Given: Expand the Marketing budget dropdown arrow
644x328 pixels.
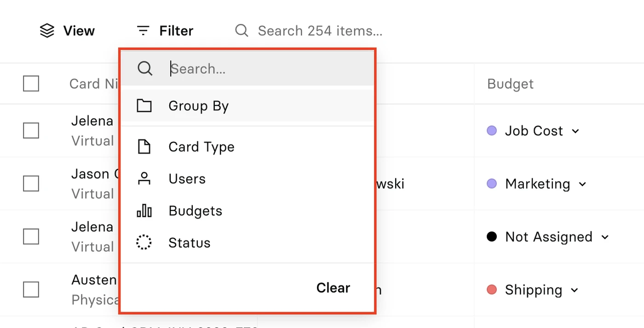Looking at the screenshot, I should tap(582, 184).
